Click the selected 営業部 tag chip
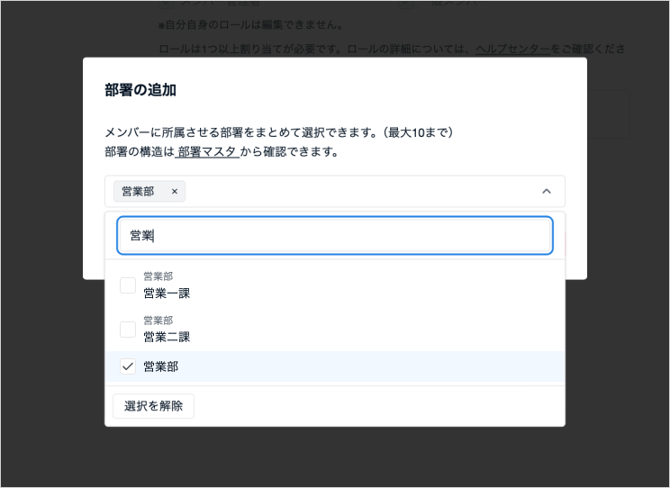The image size is (670, 488). coord(149,191)
